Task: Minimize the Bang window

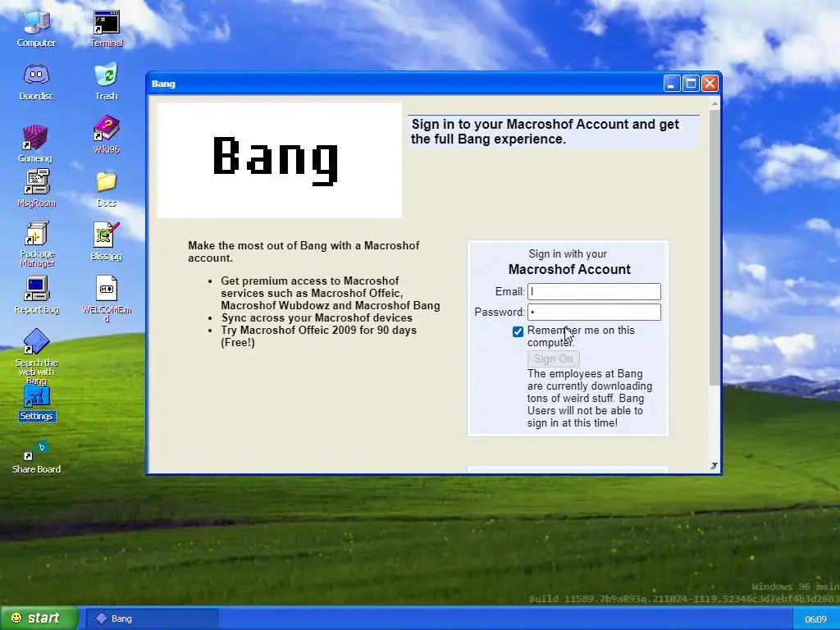Action: (672, 84)
